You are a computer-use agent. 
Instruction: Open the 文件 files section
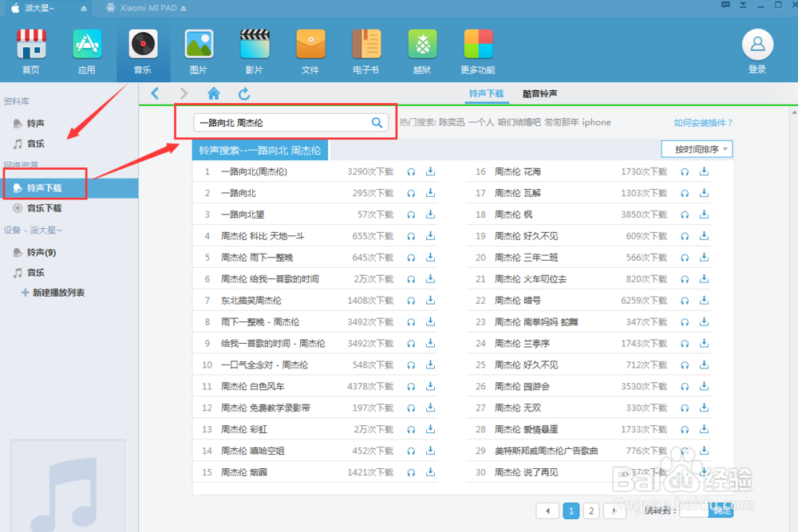(x=310, y=51)
